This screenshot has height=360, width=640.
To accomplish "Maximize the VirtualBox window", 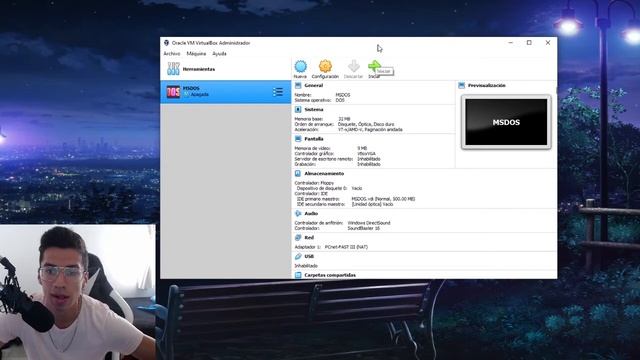I will (529, 42).
